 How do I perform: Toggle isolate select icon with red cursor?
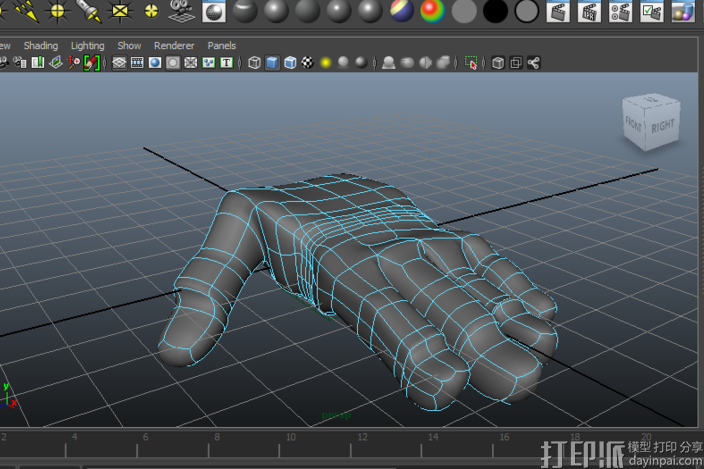point(471,63)
